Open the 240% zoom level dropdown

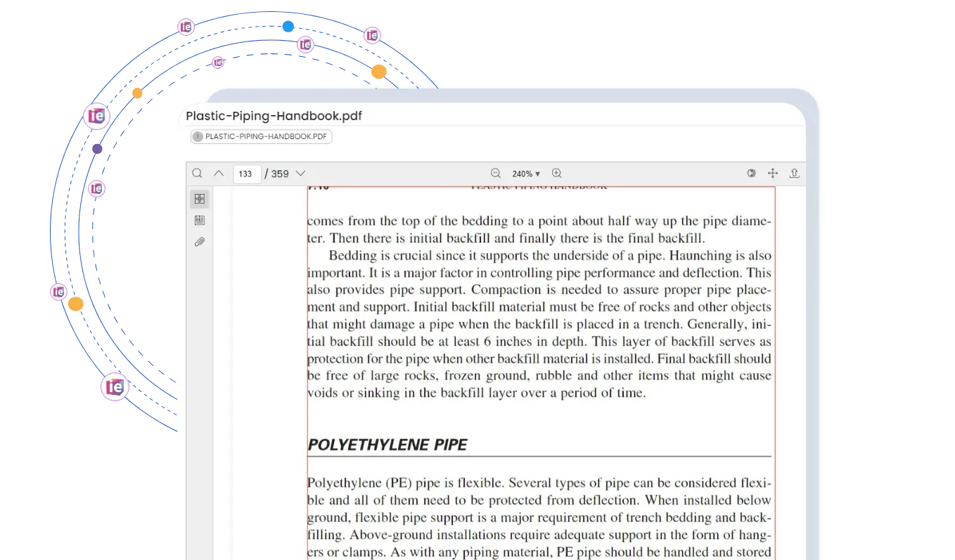(x=526, y=174)
